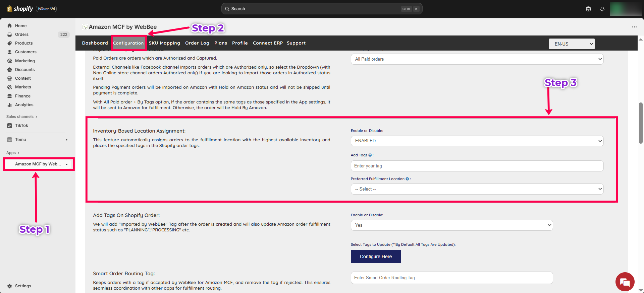Open Orders from the sidebar
This screenshot has width=644, height=293.
pyautogui.click(x=22, y=34)
